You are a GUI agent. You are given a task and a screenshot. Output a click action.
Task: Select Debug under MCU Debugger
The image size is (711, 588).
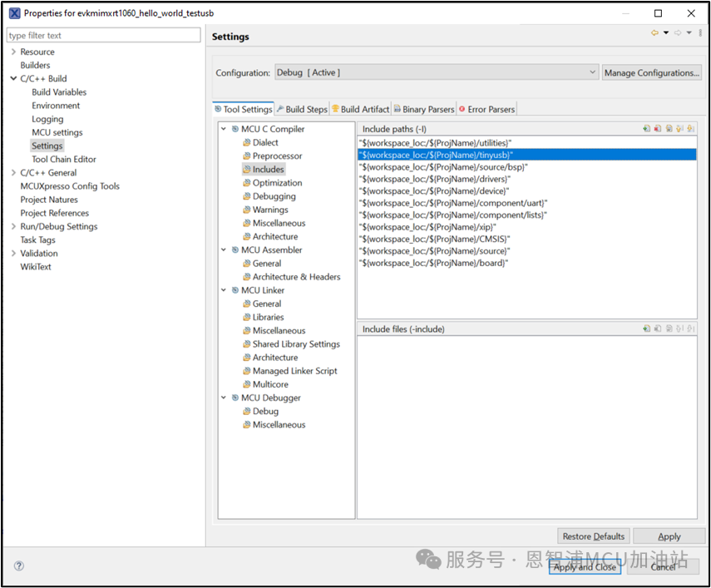click(265, 411)
